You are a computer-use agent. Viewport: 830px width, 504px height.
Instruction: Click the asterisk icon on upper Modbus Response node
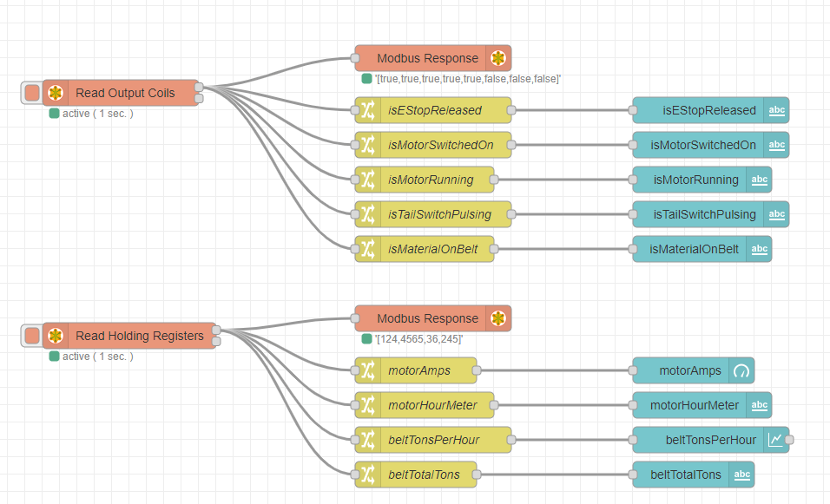(498, 57)
